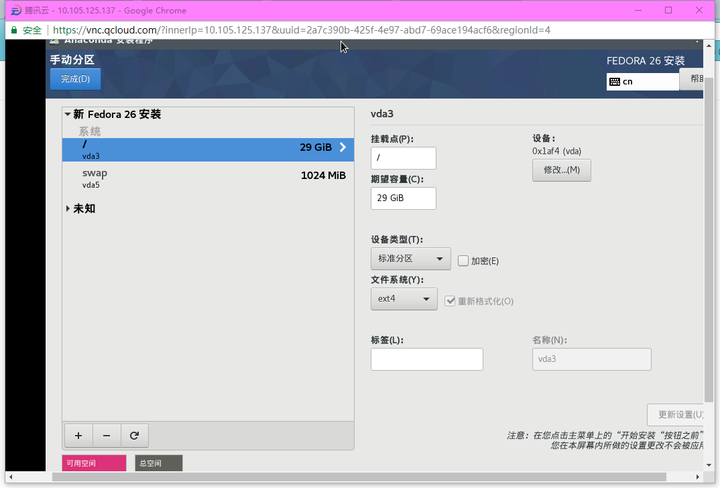720x488 pixels.
Task: Toggle the 重新格式化(O) reformat checkbox
Action: pyautogui.click(x=451, y=300)
